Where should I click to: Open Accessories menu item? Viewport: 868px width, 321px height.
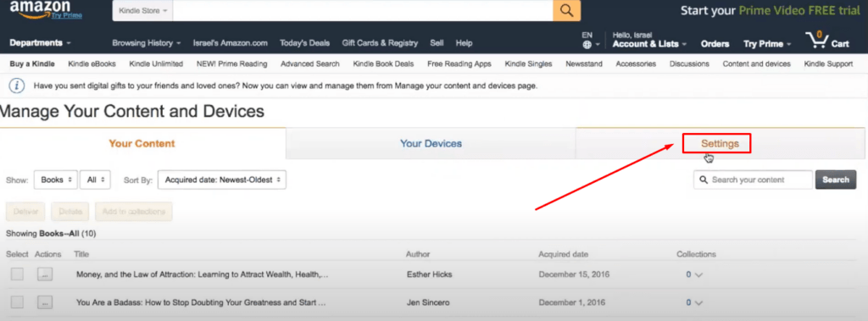(x=636, y=64)
